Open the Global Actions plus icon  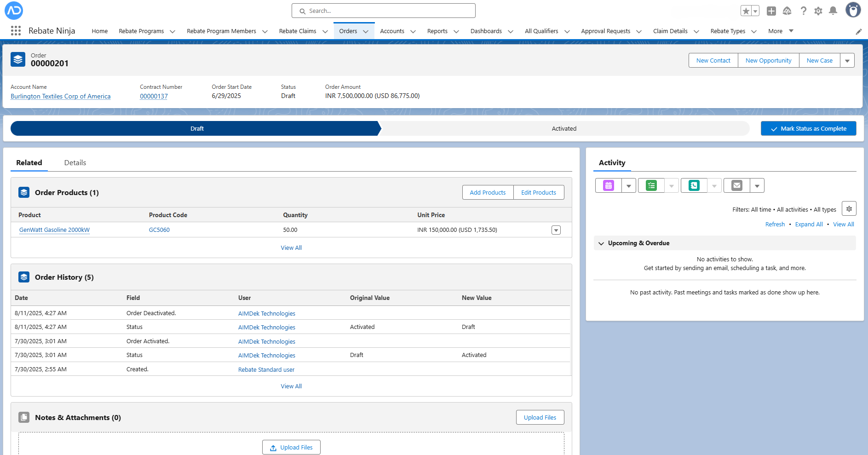coord(771,11)
